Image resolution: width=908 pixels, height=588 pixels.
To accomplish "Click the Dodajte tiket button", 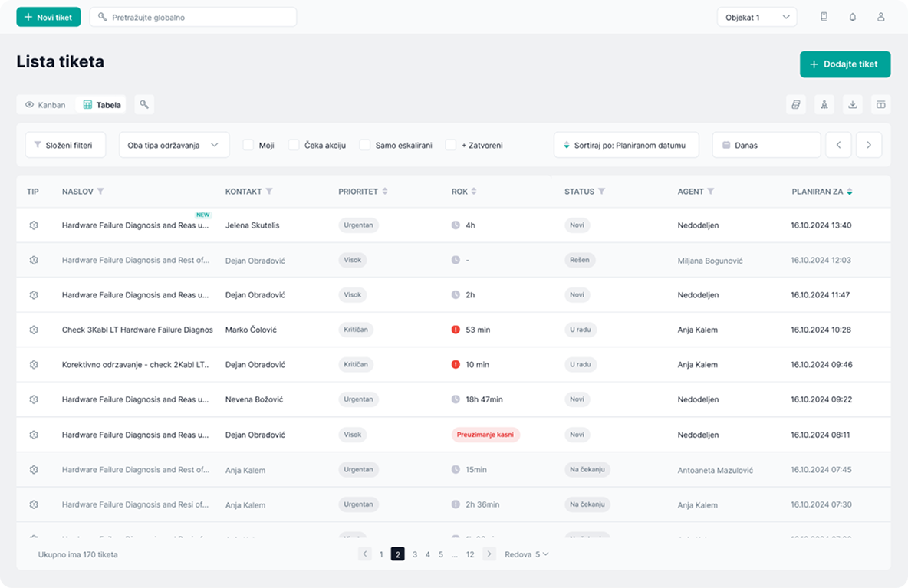I will (845, 64).
